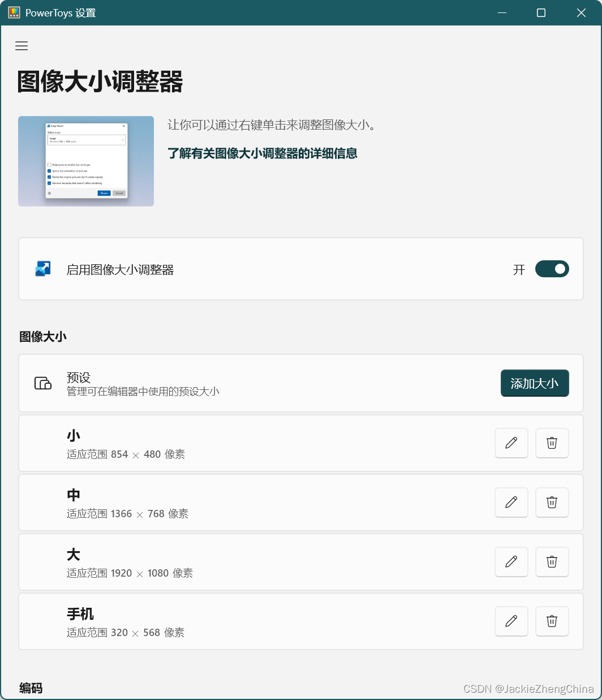Select the 手机 preset row title
Image resolution: width=602 pixels, height=700 pixels.
click(80, 614)
